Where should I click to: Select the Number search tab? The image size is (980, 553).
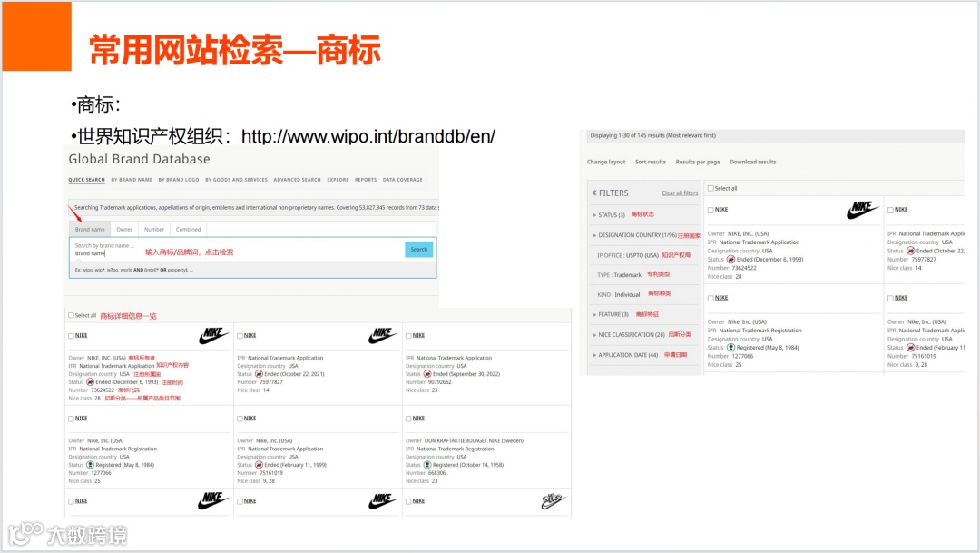pyautogui.click(x=154, y=230)
